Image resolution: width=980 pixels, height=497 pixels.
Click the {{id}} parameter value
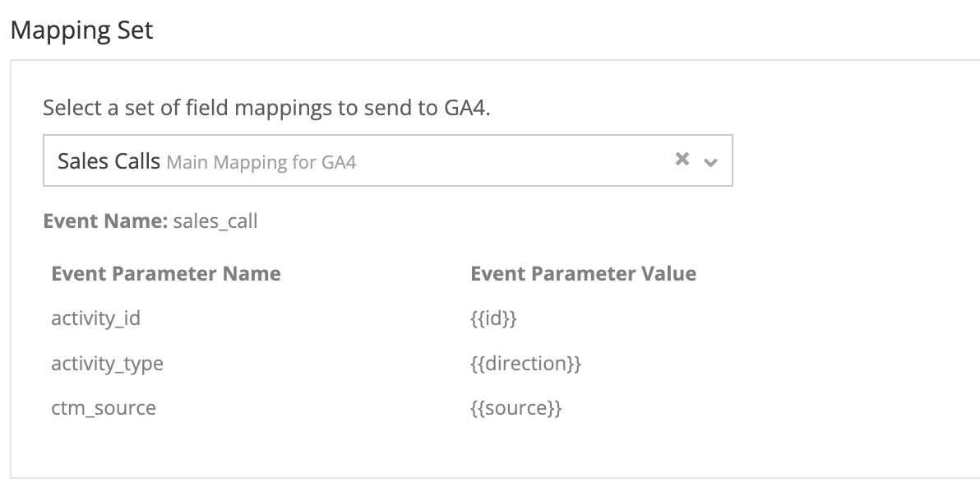tap(492, 317)
